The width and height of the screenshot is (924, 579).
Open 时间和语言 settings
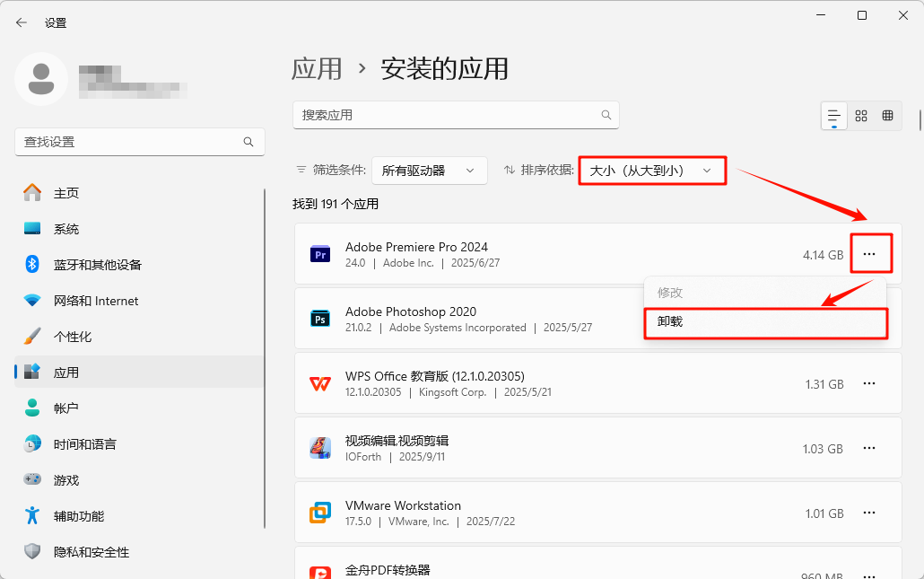click(139, 444)
